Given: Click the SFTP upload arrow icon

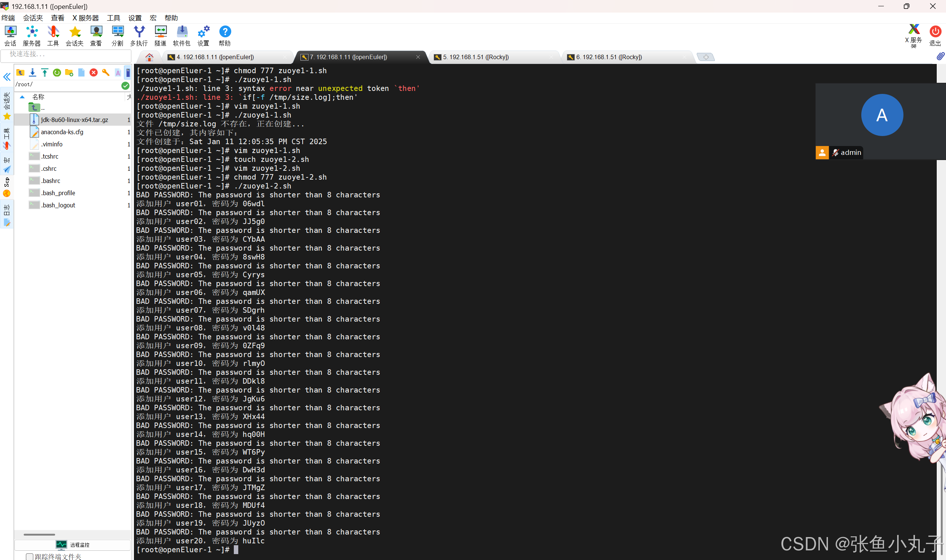Looking at the screenshot, I should (44, 72).
